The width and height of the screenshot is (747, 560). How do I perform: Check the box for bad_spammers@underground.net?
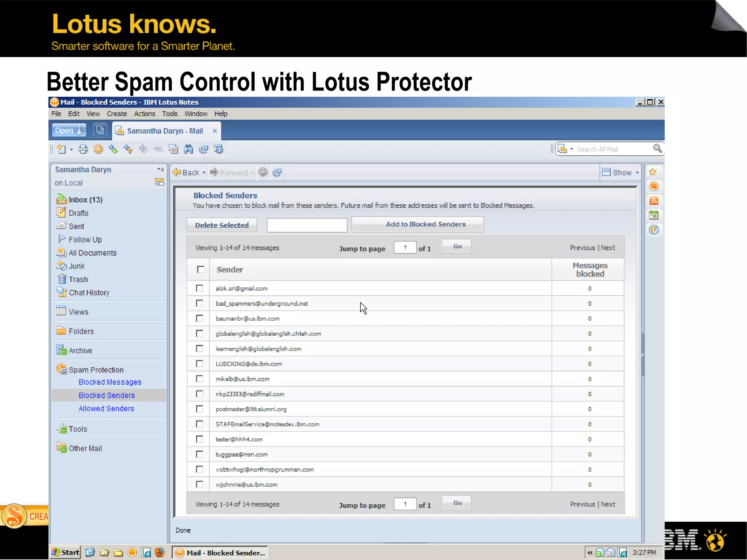(200, 304)
